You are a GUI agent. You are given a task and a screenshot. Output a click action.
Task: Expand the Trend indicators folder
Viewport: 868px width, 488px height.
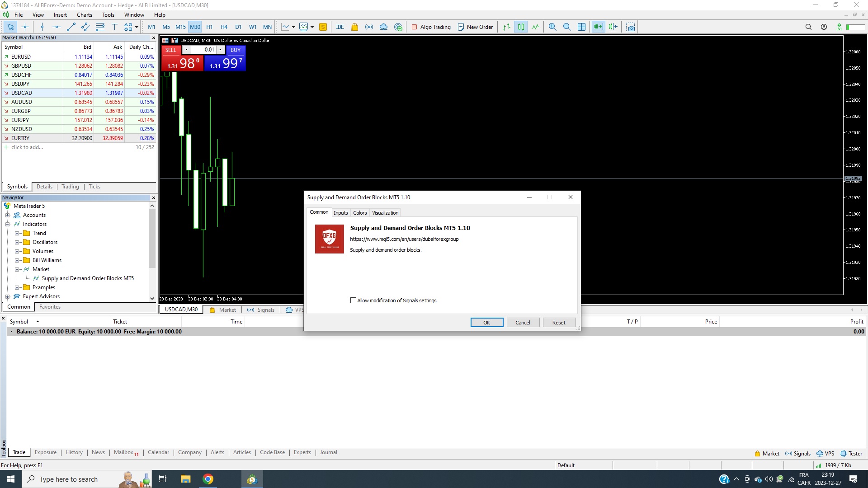(x=17, y=233)
